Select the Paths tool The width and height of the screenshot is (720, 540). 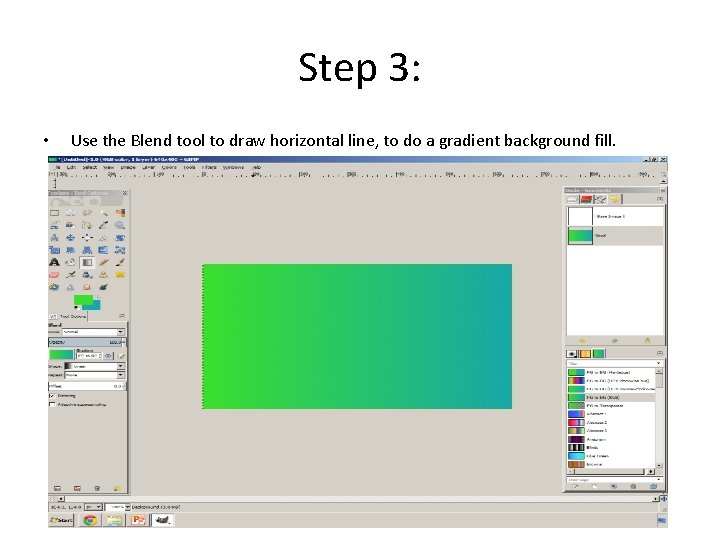(x=87, y=225)
